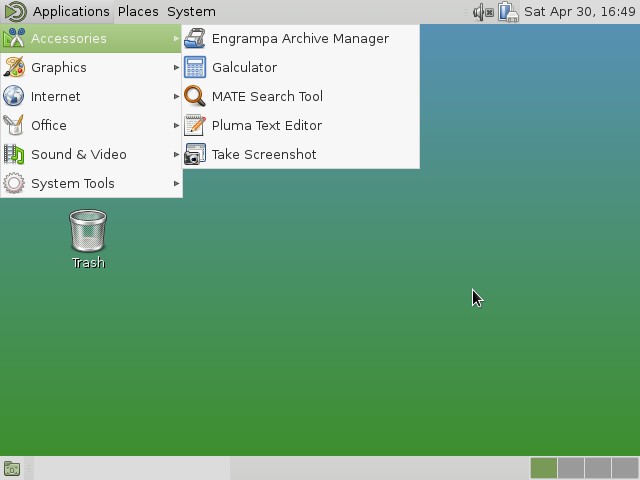Expand the System Tools submenu arrow
This screenshot has width=640, height=480.
(176, 183)
